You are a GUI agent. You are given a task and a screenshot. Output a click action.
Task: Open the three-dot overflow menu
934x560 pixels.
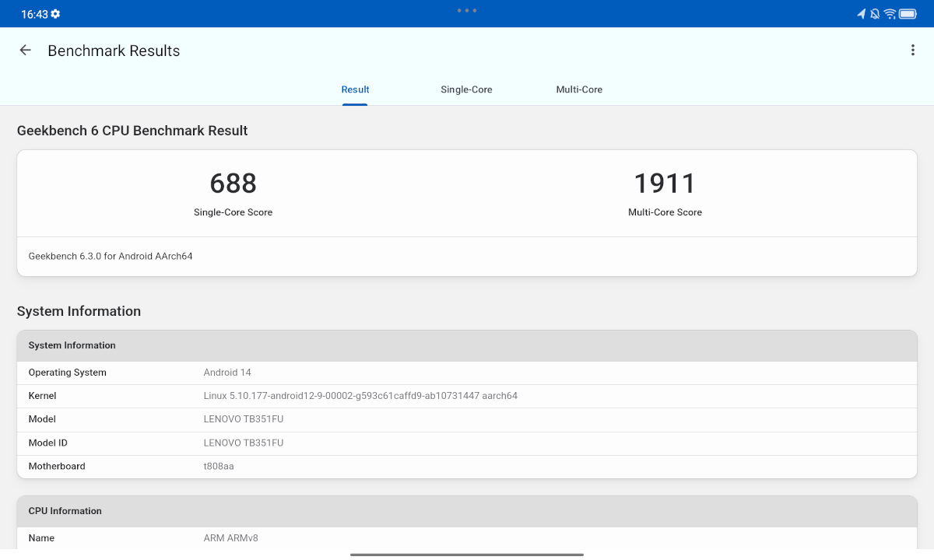click(913, 51)
